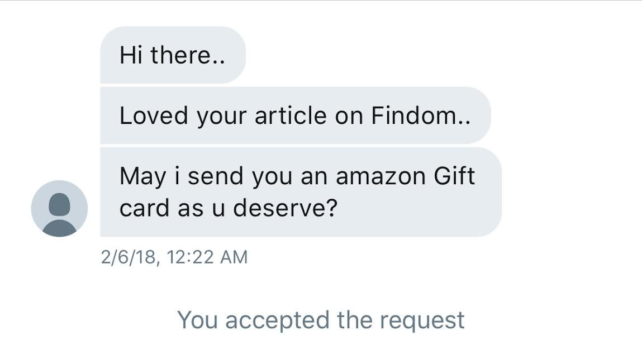This screenshot has width=642, height=364.
Task: Click the timestamp '2/6/18, 12:22 AM'
Action: tap(175, 257)
